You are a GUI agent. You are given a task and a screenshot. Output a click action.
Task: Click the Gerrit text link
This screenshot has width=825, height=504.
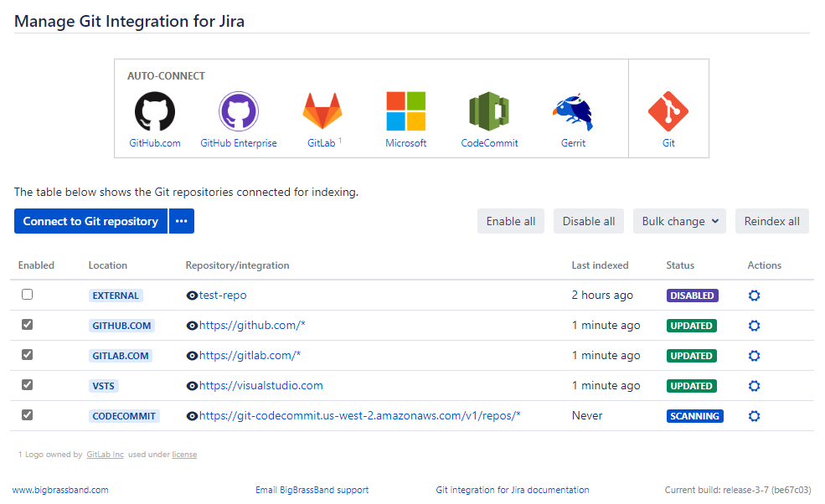pos(573,143)
